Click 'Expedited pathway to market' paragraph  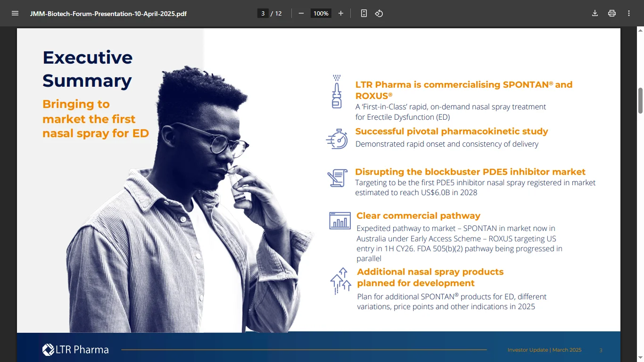pos(460,244)
